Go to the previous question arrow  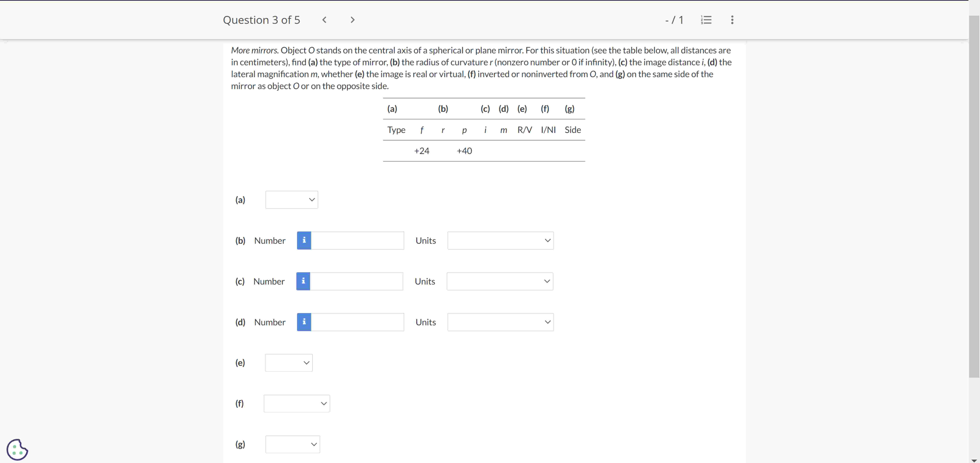click(324, 20)
